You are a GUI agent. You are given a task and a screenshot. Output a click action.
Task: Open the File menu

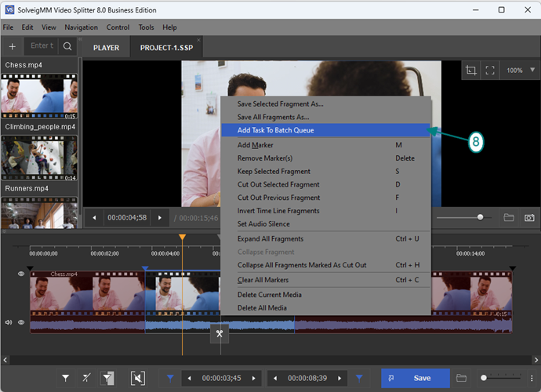(8, 27)
